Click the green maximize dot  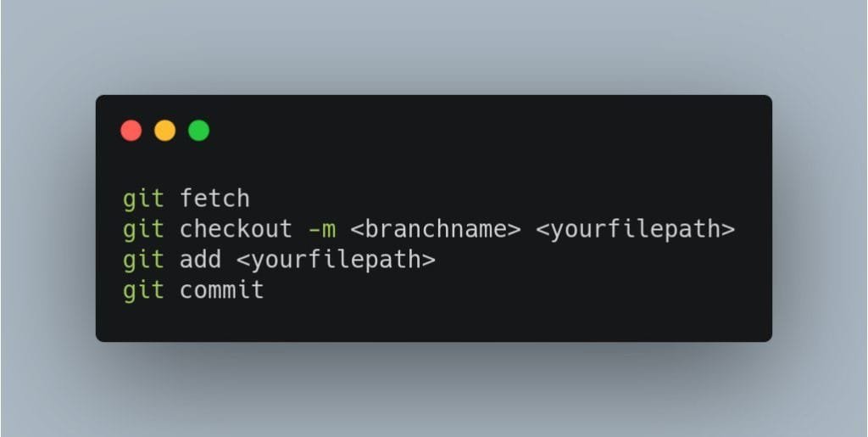coord(198,131)
